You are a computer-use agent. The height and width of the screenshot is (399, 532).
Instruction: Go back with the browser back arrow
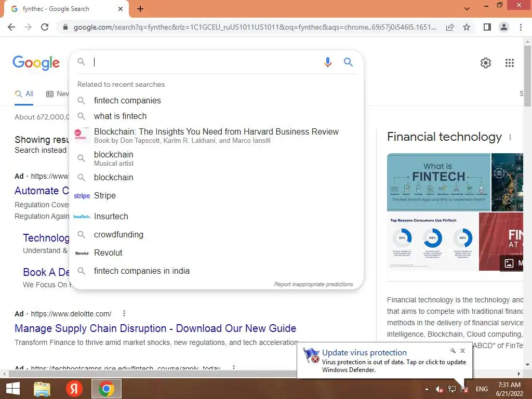point(11,27)
